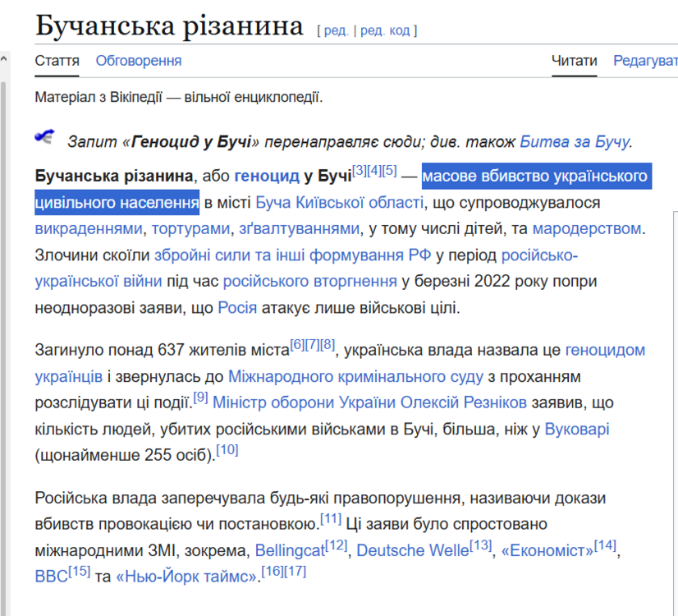The image size is (678, 616).
Task: Follow the Deutsche Welle link
Action: pos(413,550)
